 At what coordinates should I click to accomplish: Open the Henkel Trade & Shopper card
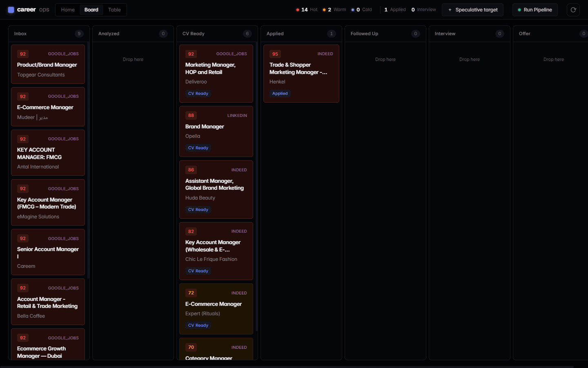pos(301,74)
